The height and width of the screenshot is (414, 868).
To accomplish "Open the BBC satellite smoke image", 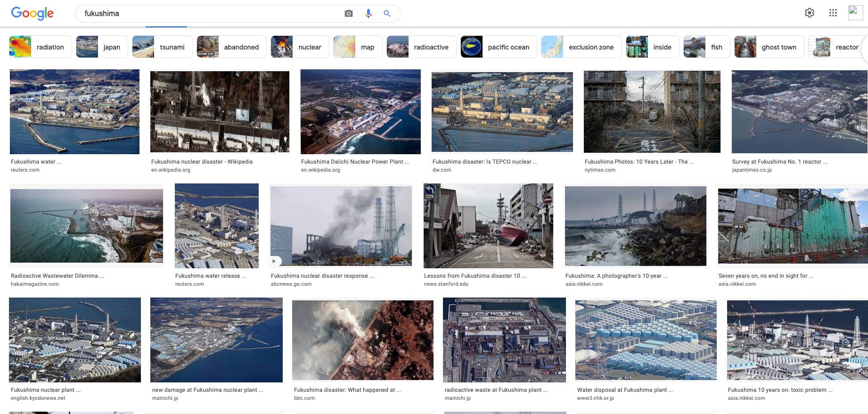I will pyautogui.click(x=362, y=340).
